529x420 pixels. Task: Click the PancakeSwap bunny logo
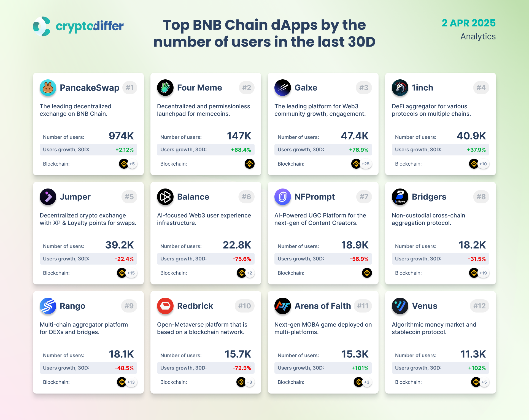pyautogui.click(x=48, y=88)
